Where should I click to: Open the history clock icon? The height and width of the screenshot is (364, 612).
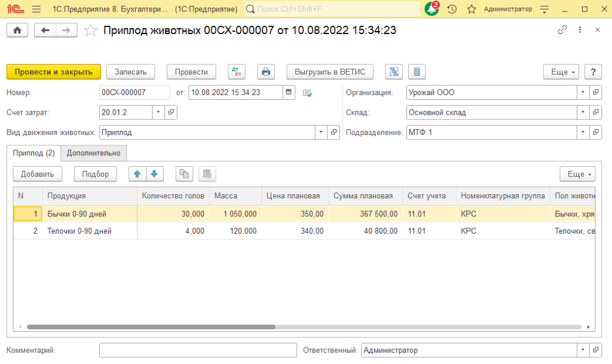(452, 9)
